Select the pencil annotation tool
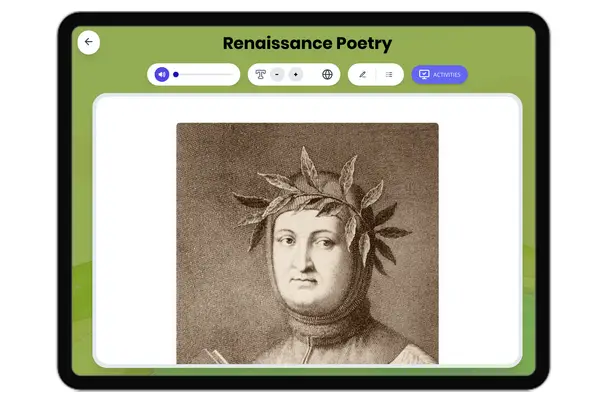The image size is (600, 400). 362,74
